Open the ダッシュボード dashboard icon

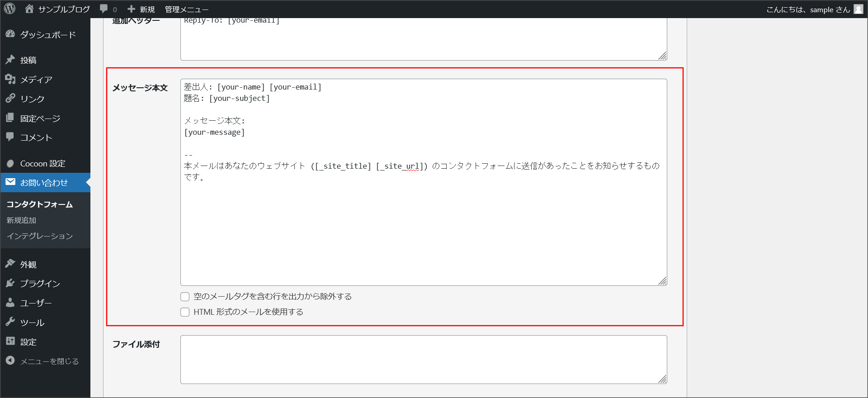coord(10,34)
